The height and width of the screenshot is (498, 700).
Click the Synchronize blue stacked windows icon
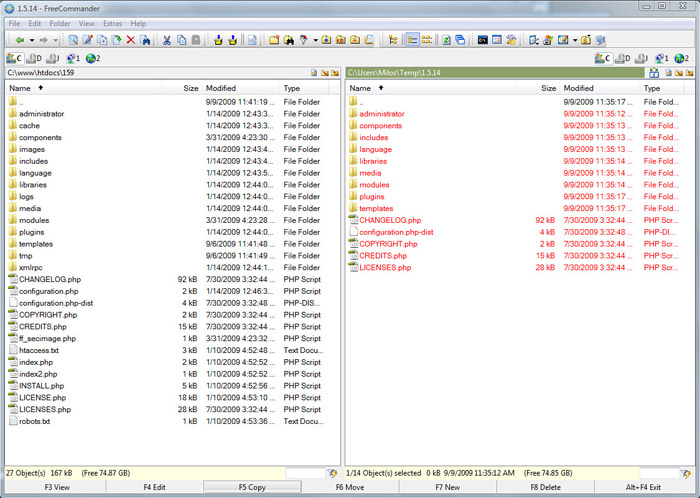pos(460,40)
